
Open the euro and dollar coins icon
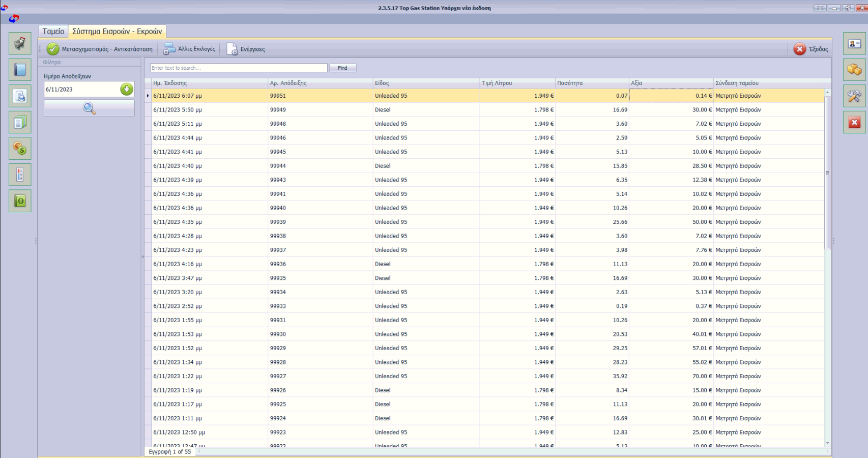[20, 149]
